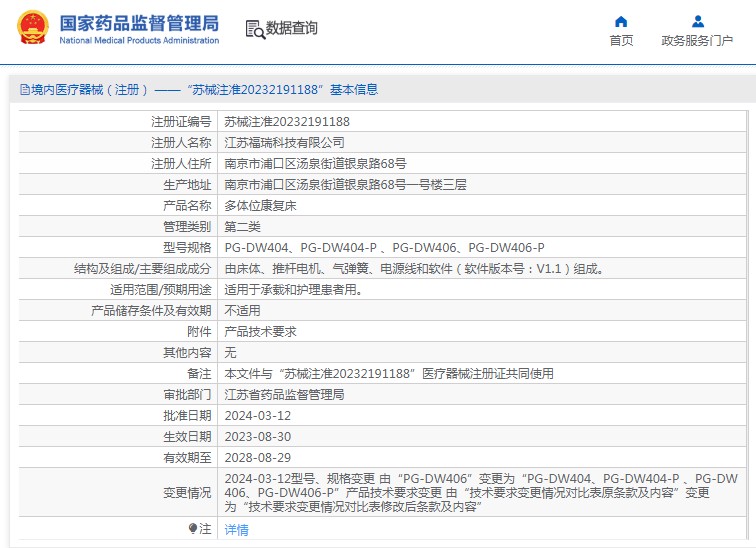Click the 注册人住所 label
The width and height of the screenshot is (756, 548).
(x=181, y=164)
